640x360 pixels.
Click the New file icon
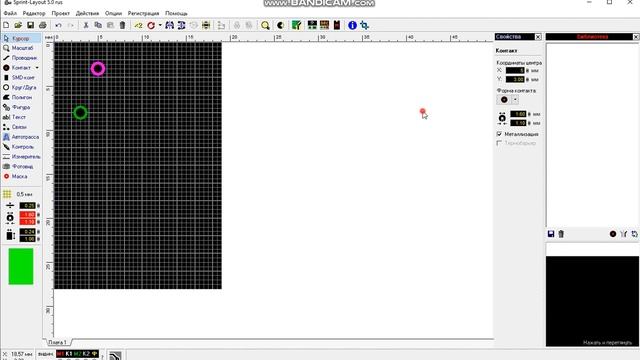tap(6, 25)
